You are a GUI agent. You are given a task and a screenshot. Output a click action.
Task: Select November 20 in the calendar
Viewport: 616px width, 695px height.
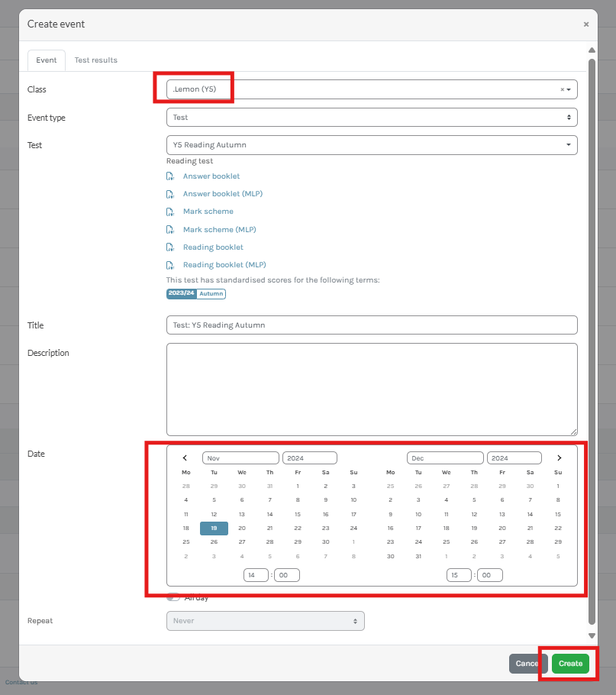(242, 528)
